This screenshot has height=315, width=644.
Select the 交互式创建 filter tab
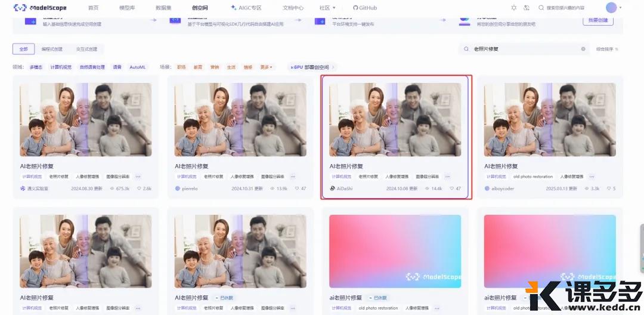coord(86,49)
